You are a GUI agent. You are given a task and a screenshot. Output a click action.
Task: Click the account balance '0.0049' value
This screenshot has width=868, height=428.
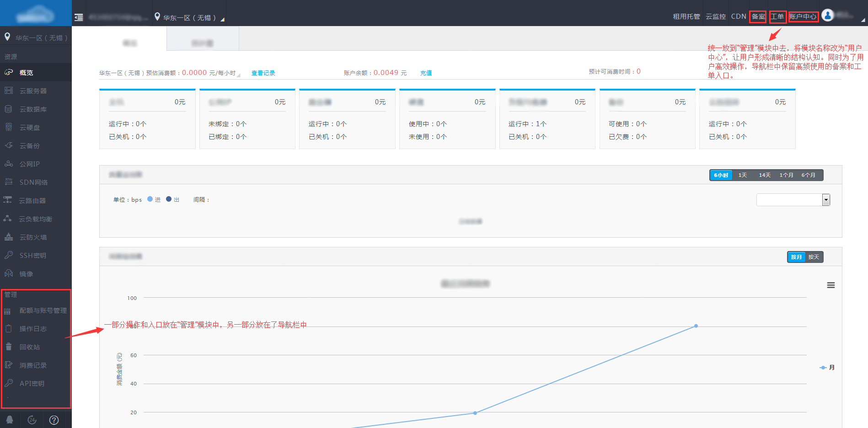(x=386, y=72)
